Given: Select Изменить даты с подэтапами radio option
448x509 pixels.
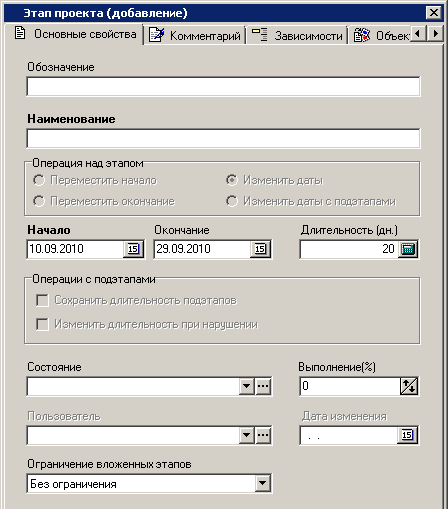Looking at the screenshot, I should (232, 201).
